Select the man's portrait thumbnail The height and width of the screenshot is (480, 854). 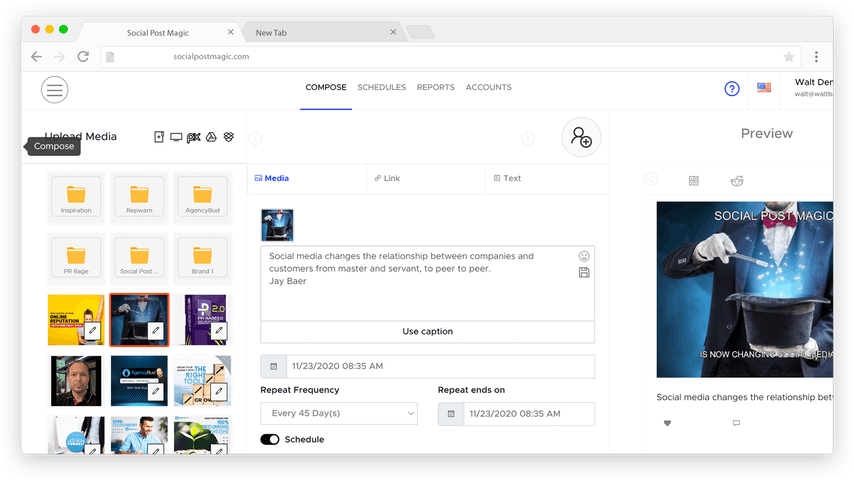click(76, 381)
